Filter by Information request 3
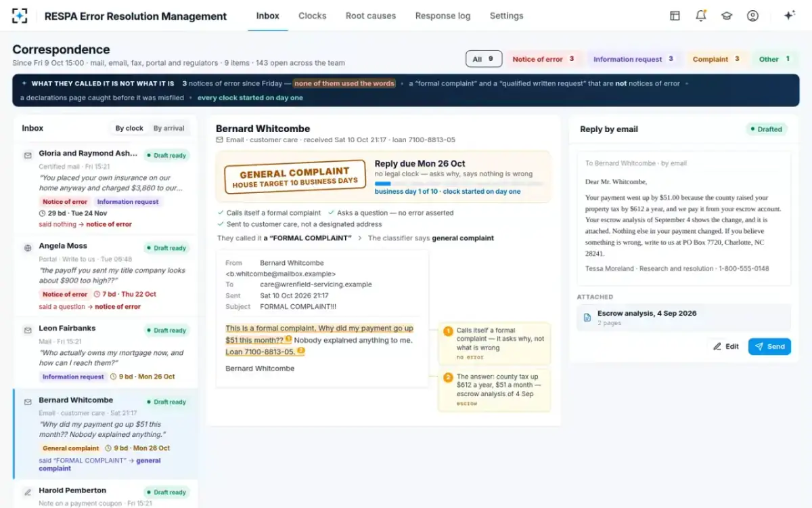Screen dimensions: 812x508 633,59
